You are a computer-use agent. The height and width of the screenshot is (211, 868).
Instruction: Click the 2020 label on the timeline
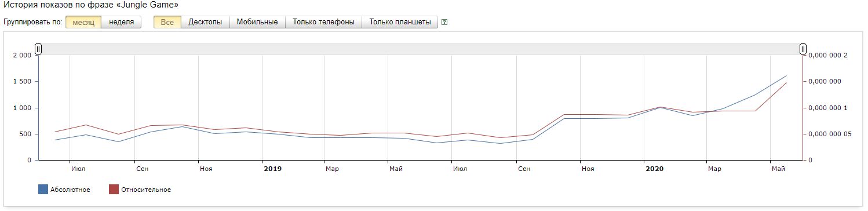(655, 169)
